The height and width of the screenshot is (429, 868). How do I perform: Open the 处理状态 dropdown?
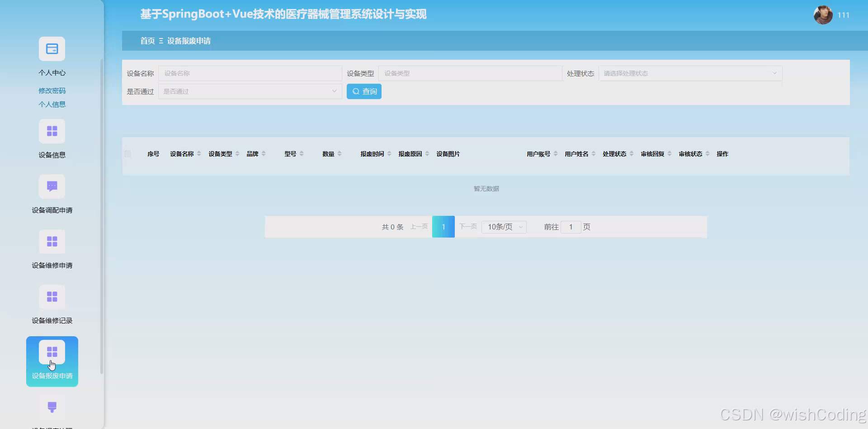tap(689, 73)
